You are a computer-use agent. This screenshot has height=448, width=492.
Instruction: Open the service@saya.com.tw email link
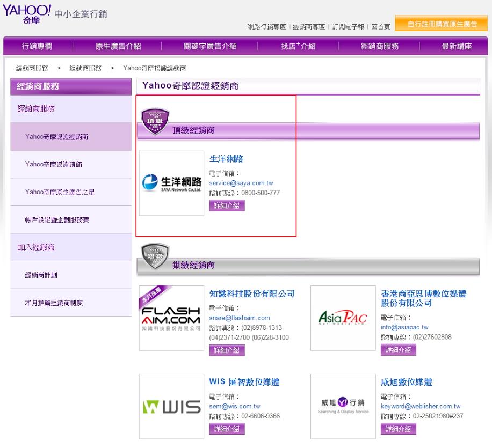coord(241,183)
